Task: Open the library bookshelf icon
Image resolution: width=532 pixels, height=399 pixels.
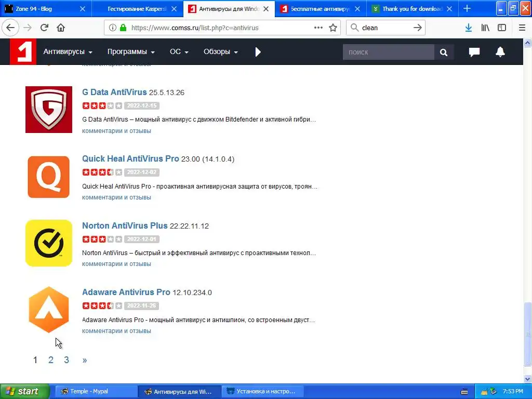Action: tap(485, 28)
